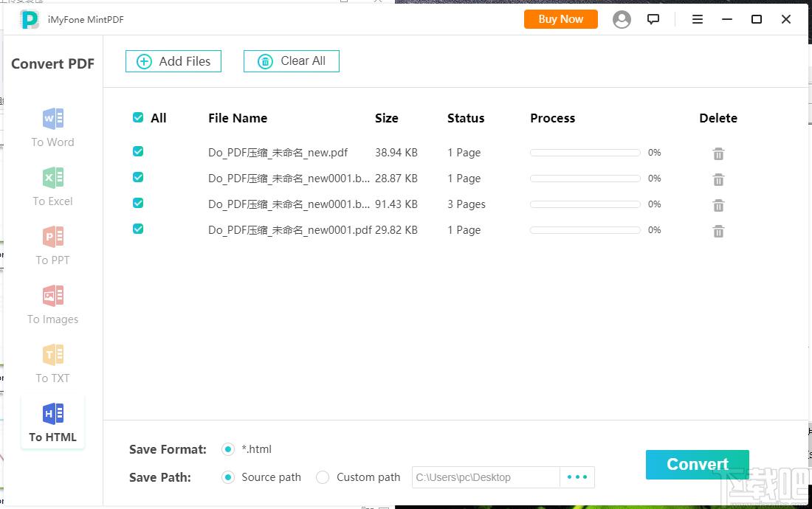
Task: Toggle the All files checkbox
Action: click(x=138, y=117)
